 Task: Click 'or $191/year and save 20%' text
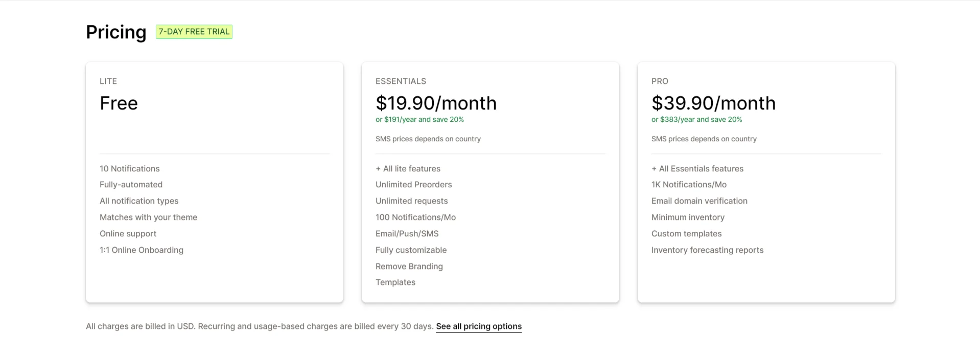[419, 120]
